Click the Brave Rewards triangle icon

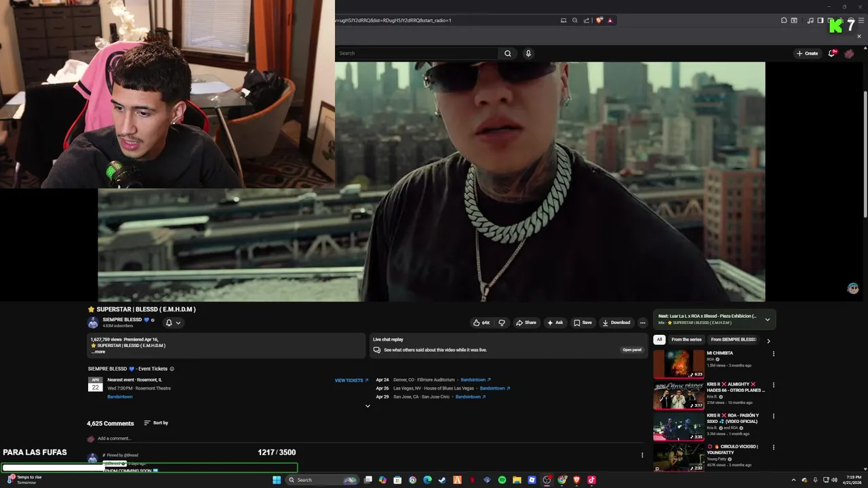[x=610, y=20]
